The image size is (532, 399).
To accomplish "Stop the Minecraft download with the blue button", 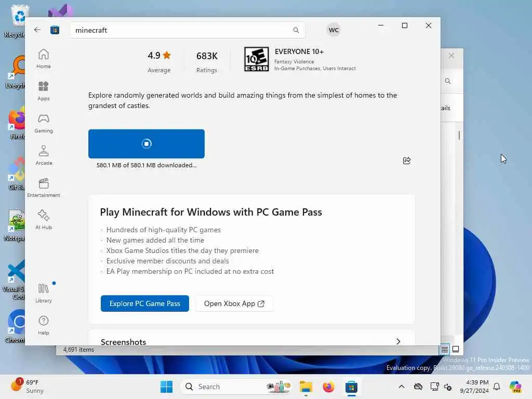I will 146,144.
